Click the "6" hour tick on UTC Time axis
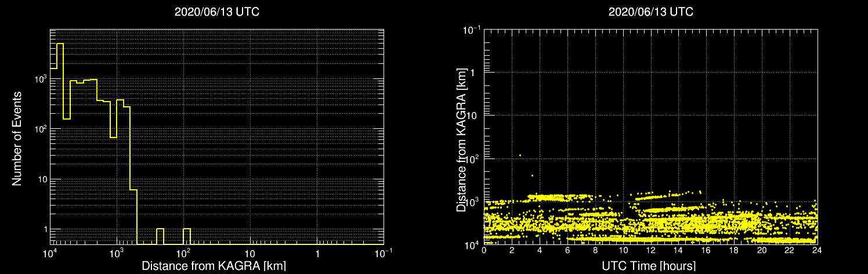Image resolution: width=868 pixels, height=274 pixels. point(567,250)
